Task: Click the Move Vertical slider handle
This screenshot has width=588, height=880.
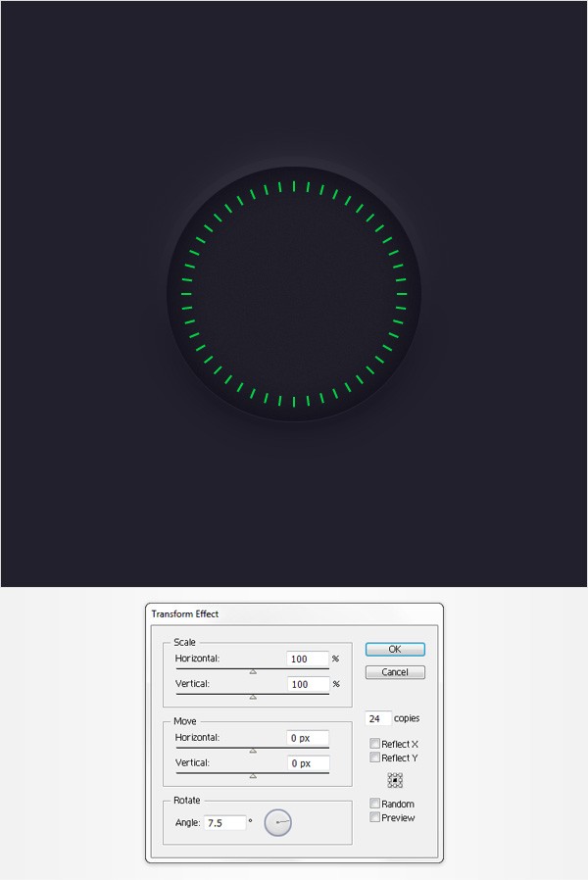Action: click(253, 775)
